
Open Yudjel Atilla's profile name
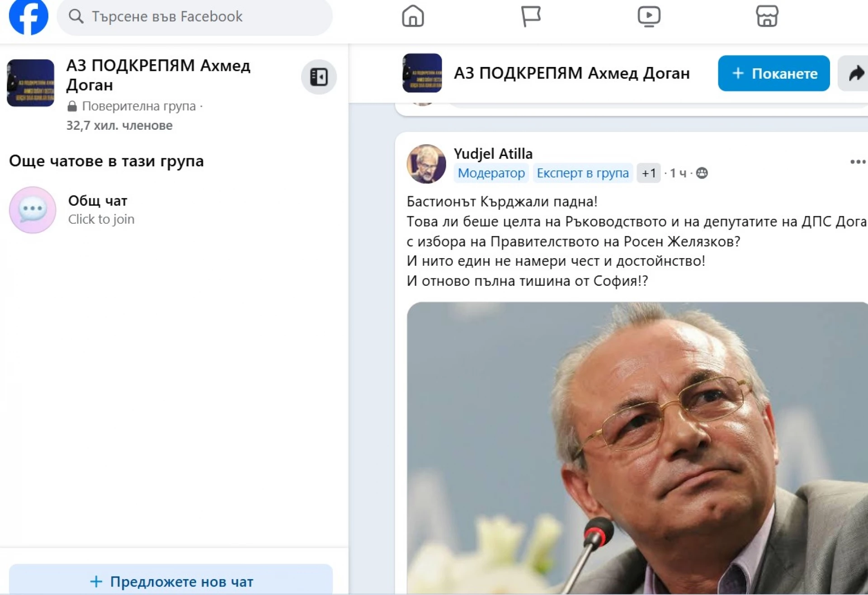coord(493,154)
